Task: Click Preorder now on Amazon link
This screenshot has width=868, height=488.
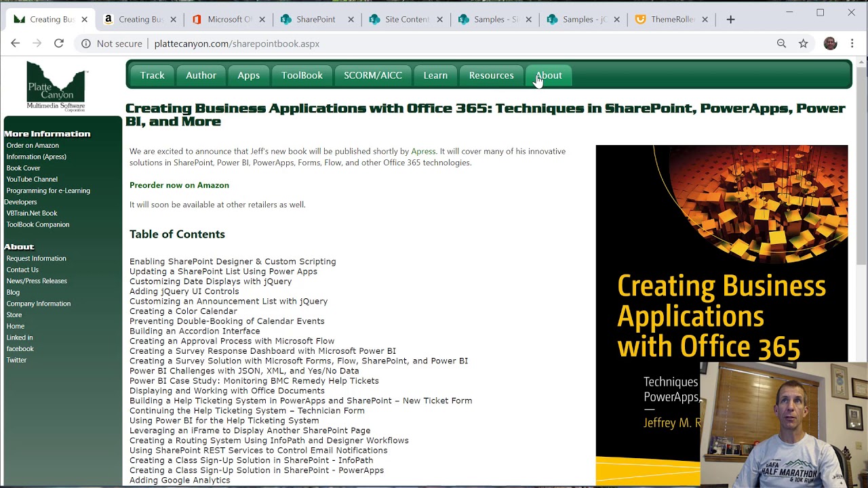Action: (179, 185)
